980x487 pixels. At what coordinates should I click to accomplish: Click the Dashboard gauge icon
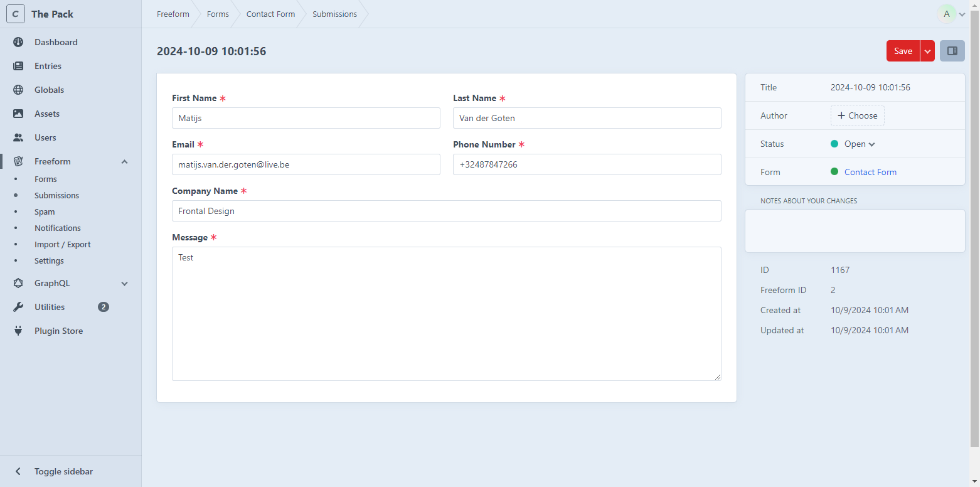[x=18, y=42]
